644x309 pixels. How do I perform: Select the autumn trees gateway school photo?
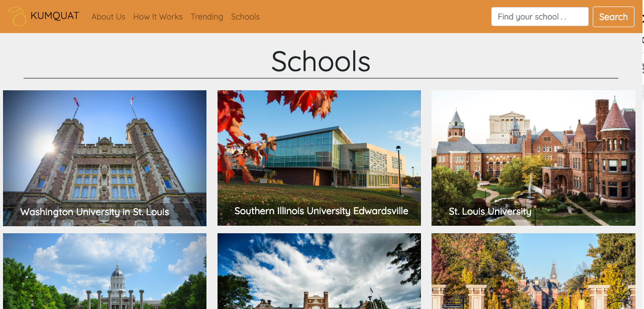(x=533, y=271)
